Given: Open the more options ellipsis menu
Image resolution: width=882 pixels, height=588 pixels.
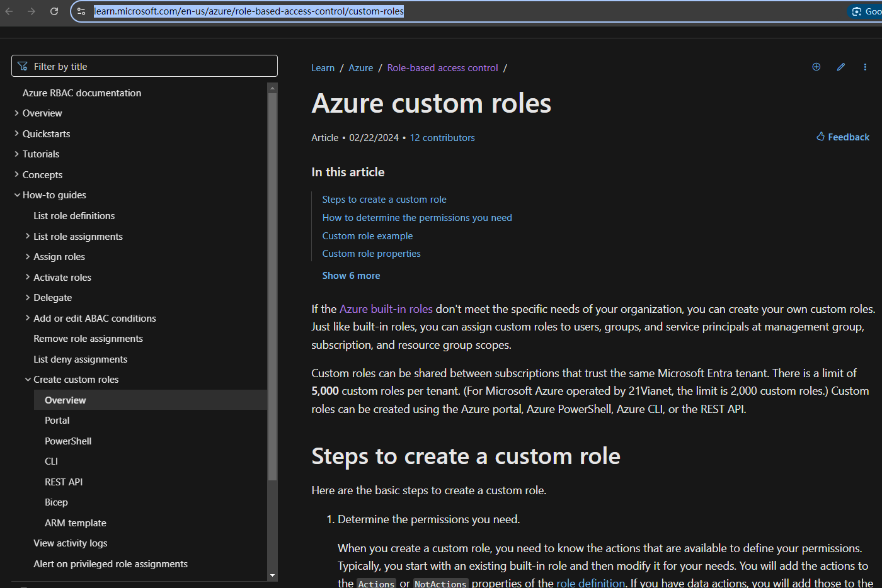Looking at the screenshot, I should click(865, 67).
